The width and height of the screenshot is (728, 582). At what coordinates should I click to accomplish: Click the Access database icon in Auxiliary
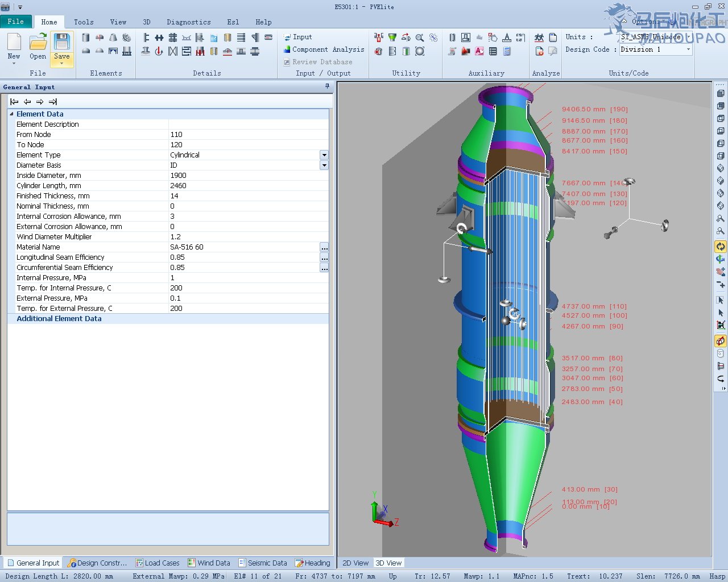(479, 51)
